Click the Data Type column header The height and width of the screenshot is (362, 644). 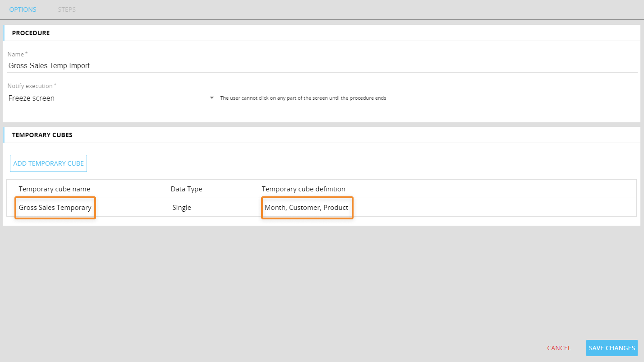186,189
